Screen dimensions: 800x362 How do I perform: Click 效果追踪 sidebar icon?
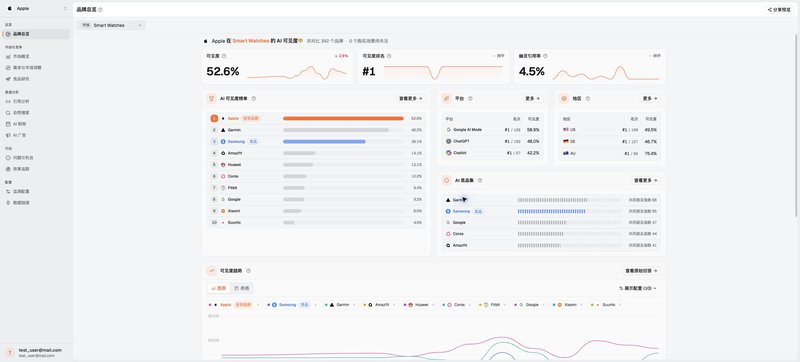pyautogui.click(x=8, y=169)
